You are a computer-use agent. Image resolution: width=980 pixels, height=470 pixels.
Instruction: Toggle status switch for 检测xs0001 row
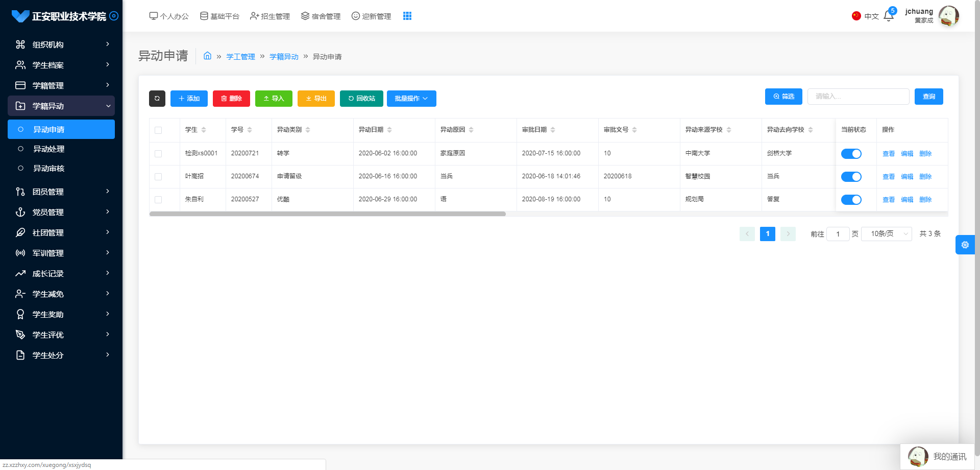[x=851, y=154]
